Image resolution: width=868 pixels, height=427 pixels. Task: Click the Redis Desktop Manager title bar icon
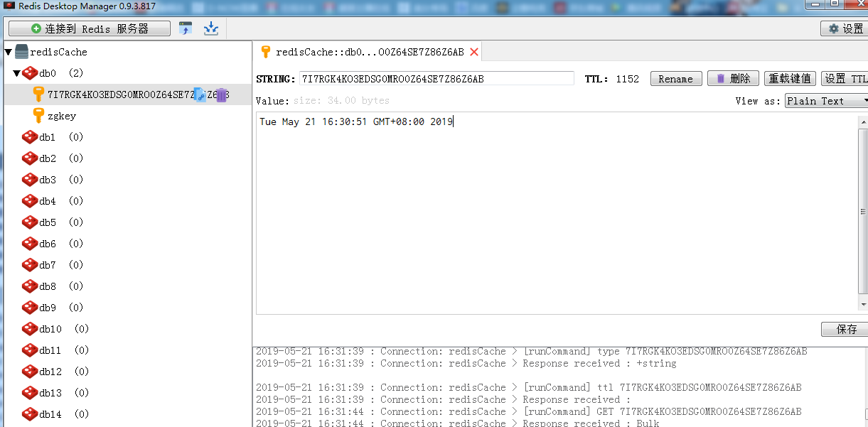tap(10, 6)
